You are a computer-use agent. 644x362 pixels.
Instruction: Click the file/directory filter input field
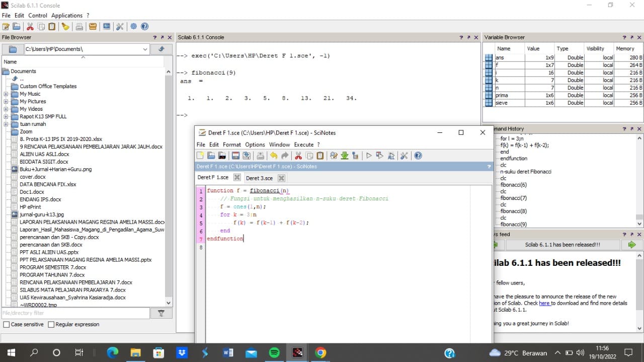[75, 313]
